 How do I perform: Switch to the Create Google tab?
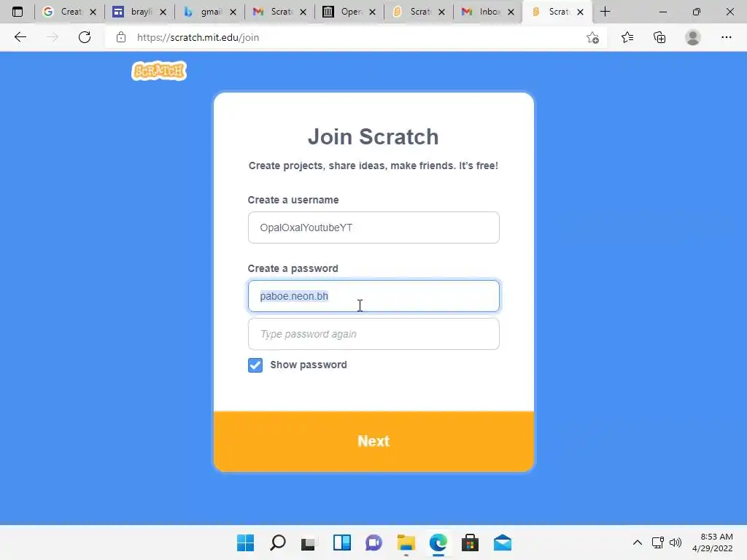69,12
